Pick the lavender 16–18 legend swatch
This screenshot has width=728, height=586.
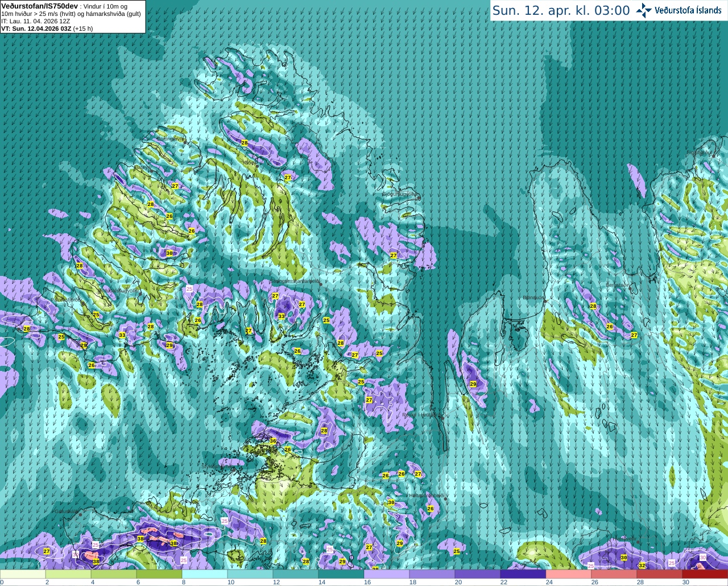coord(387,575)
